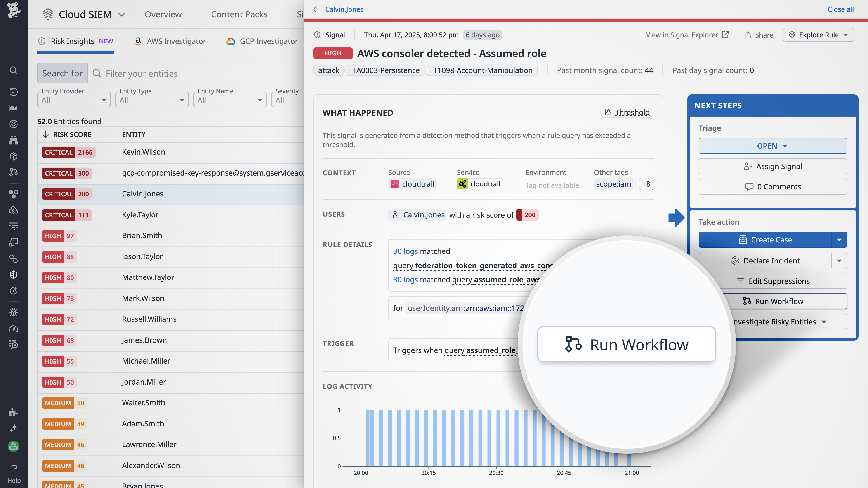Viewport: 868px width, 488px height.
Task: Open Create Case dropdown arrow
Action: (x=839, y=240)
